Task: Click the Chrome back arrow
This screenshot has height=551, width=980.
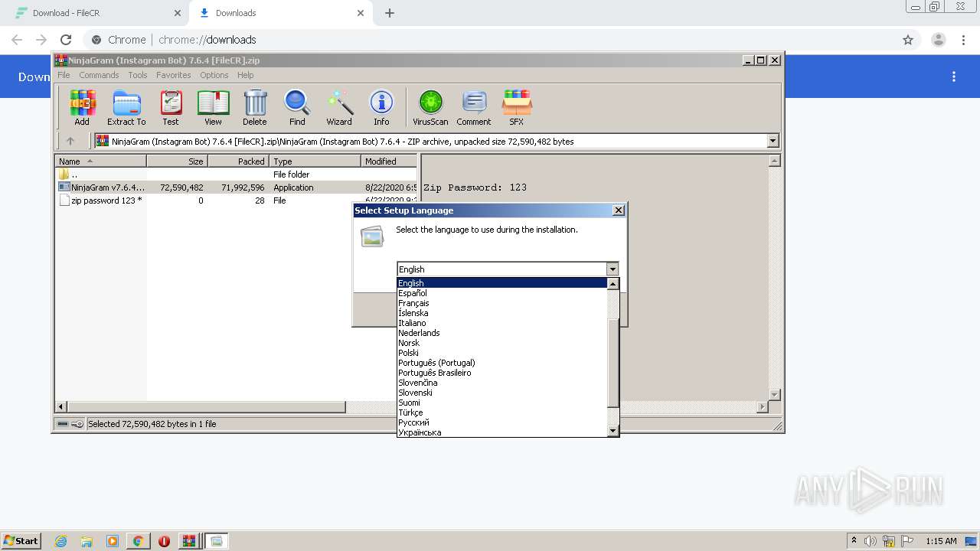Action: coord(17,40)
